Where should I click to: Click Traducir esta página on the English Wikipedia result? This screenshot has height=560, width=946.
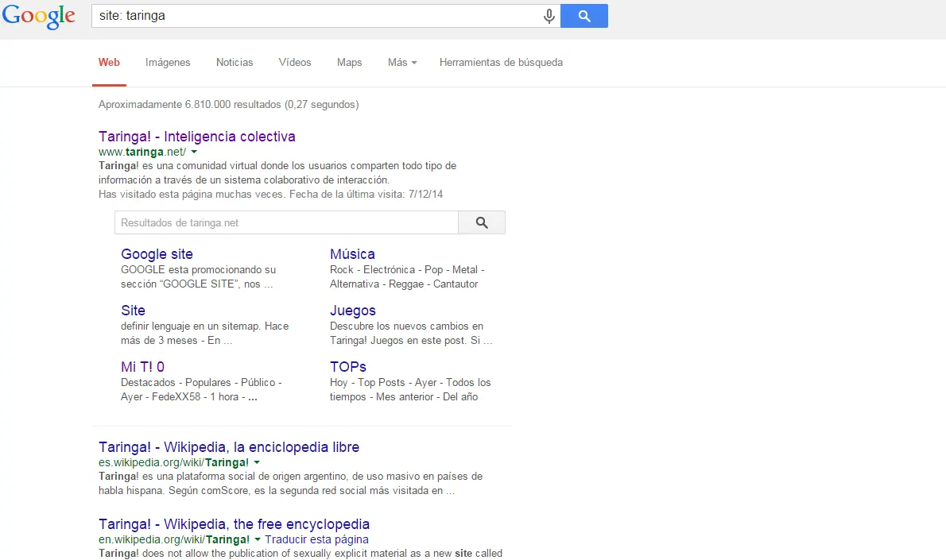tap(318, 539)
